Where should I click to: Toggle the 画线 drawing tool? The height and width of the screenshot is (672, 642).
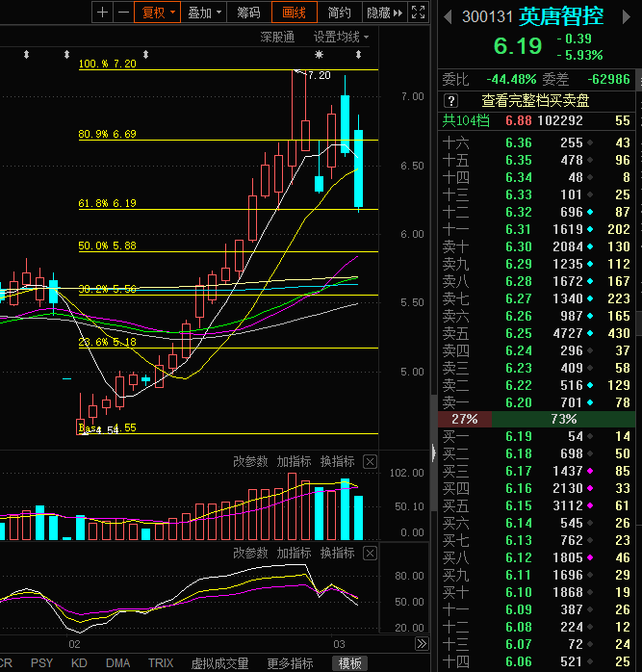294,13
